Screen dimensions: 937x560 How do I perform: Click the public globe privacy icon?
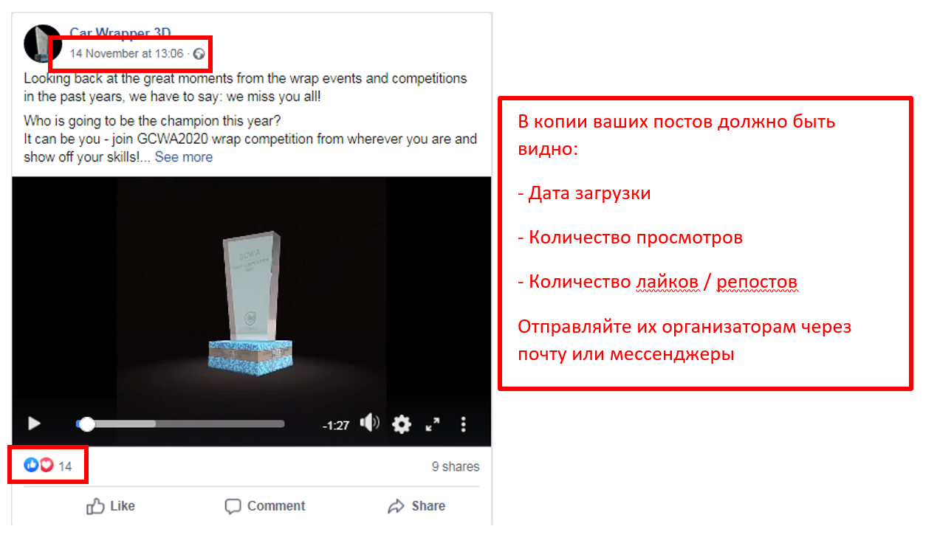point(199,53)
